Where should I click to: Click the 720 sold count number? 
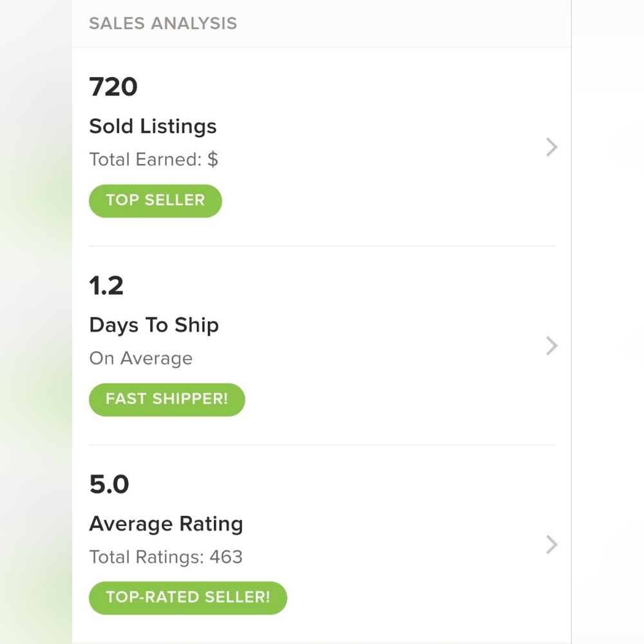point(113,87)
